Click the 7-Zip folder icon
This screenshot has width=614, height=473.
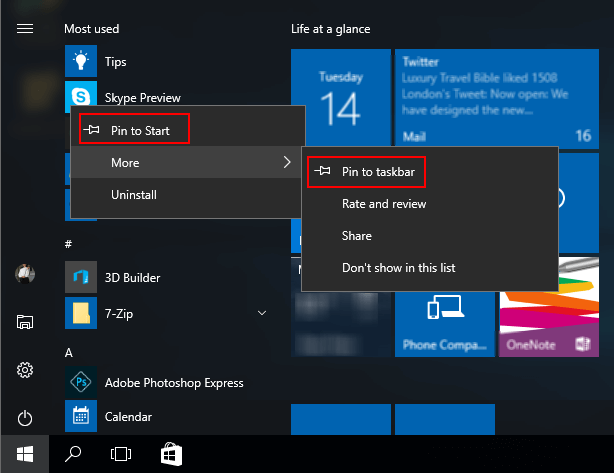tap(81, 313)
